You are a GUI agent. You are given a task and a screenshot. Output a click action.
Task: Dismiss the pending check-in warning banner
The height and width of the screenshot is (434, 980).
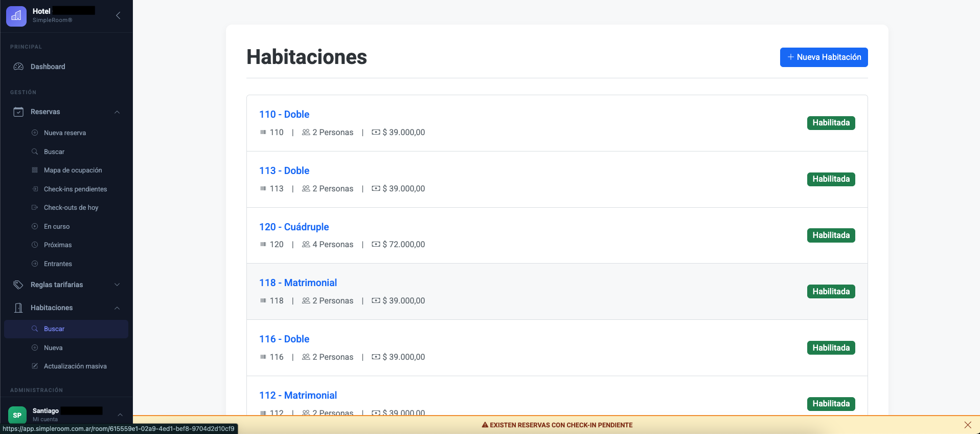(x=968, y=425)
